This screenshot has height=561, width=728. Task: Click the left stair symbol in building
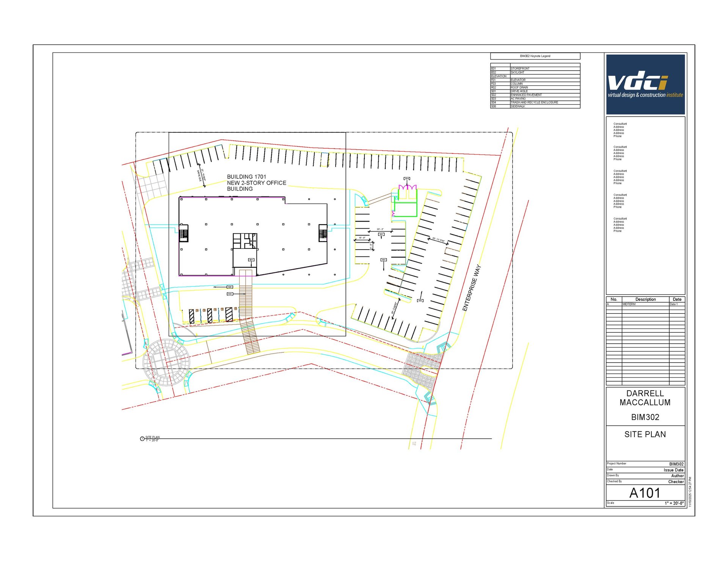(x=184, y=233)
